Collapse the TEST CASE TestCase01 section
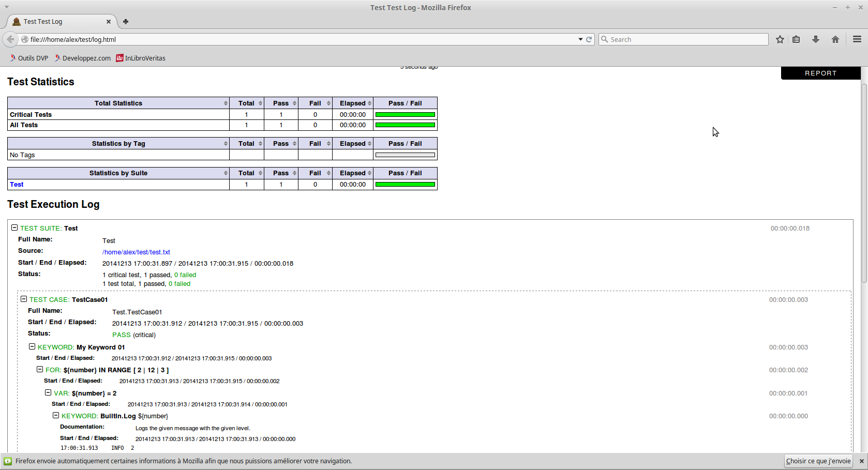The image size is (868, 470). pyautogui.click(x=24, y=299)
